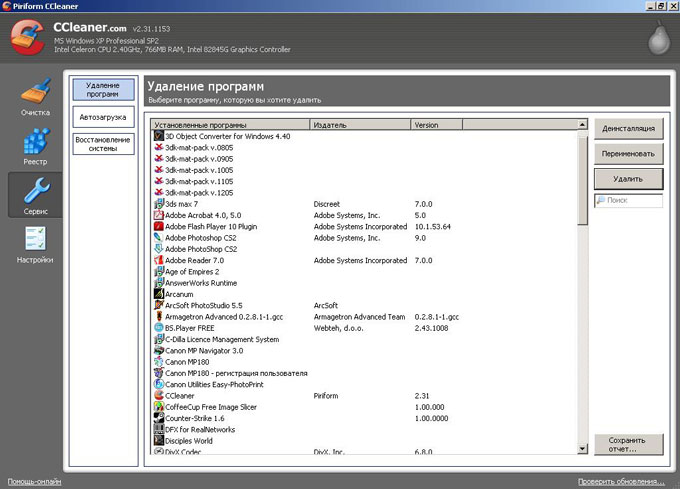Click in the Поиск search field

[x=628, y=200]
